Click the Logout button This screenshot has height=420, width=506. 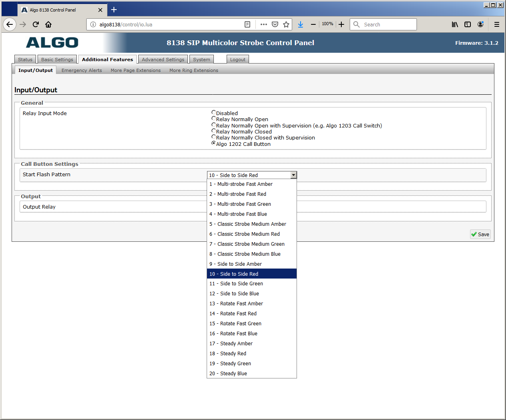click(x=237, y=60)
